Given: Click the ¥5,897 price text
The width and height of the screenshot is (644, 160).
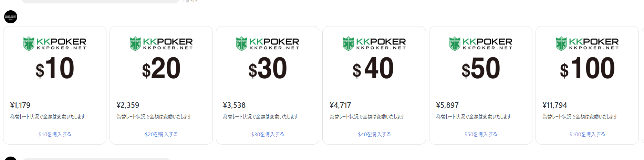Looking at the screenshot, I should click(x=447, y=105).
